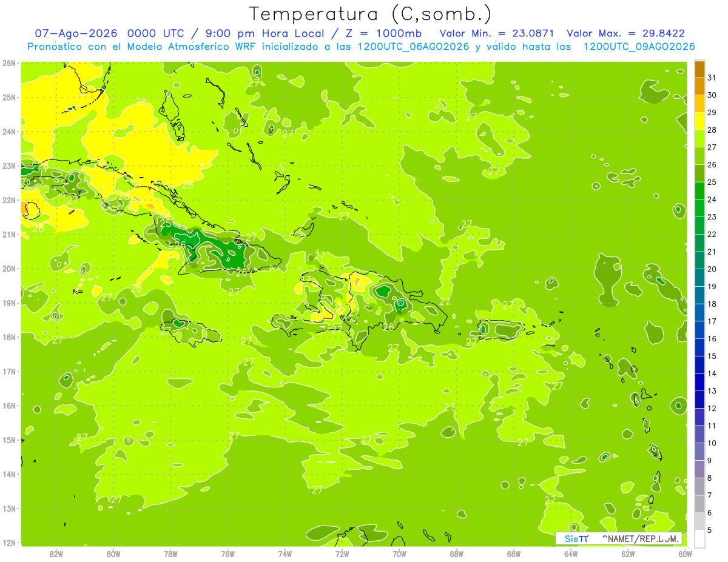Pick the gray swatch between 6 and 7
The width and height of the screenshot is (728, 562).
(x=699, y=503)
